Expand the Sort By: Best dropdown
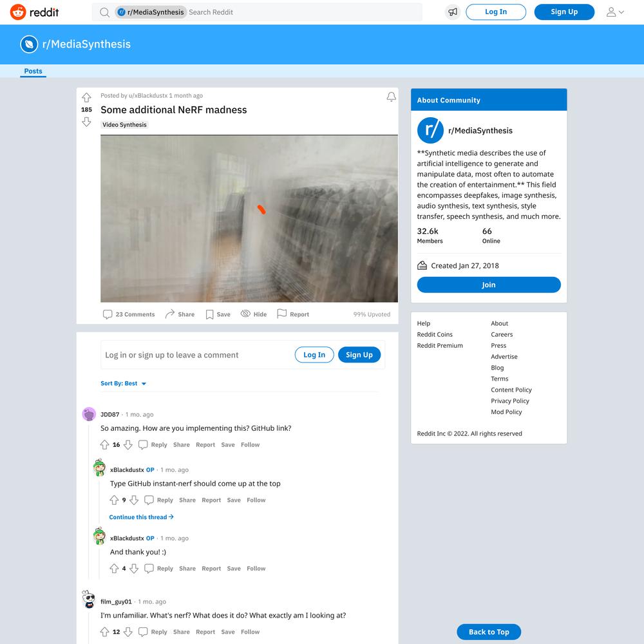The height and width of the screenshot is (644, 644). [x=123, y=383]
